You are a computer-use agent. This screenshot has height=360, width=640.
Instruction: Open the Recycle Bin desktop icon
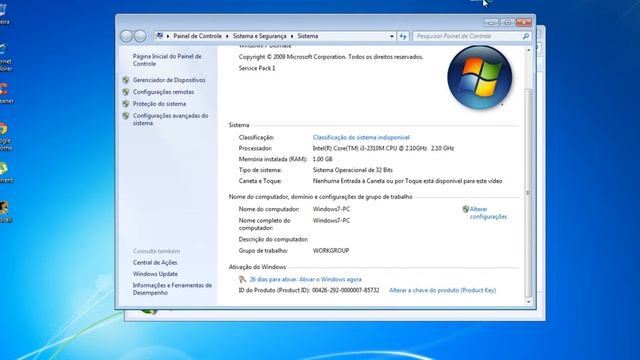(x=4, y=14)
